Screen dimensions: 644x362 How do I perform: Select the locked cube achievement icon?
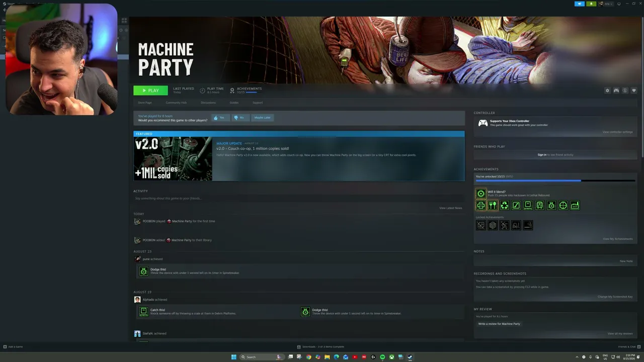[493, 225]
